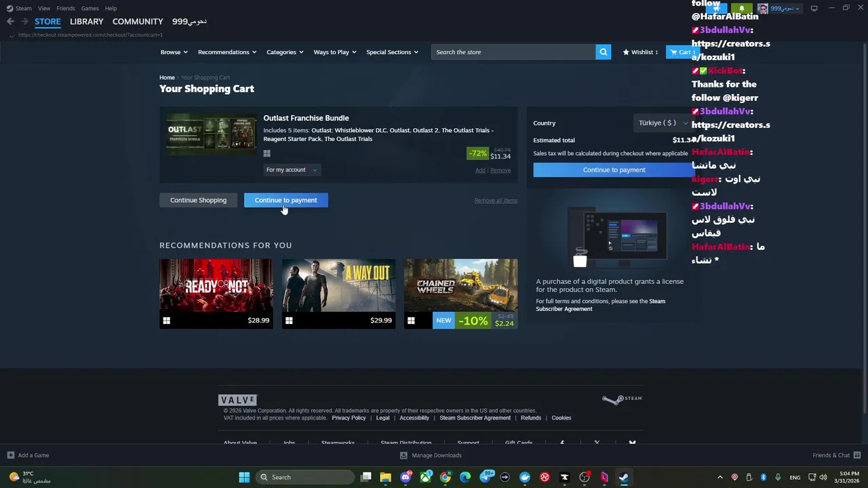
Task: Click the Steam taskbar icon
Action: (623, 477)
